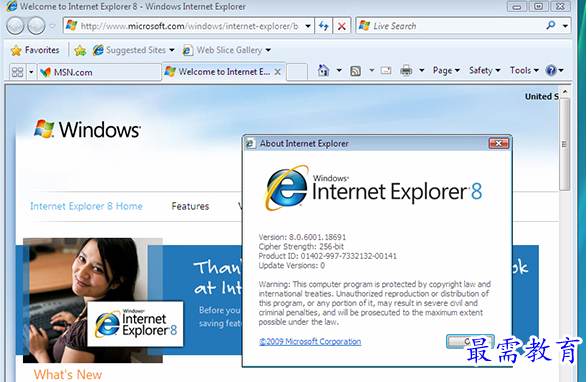Click the Update Versions: 0 text

[291, 265]
